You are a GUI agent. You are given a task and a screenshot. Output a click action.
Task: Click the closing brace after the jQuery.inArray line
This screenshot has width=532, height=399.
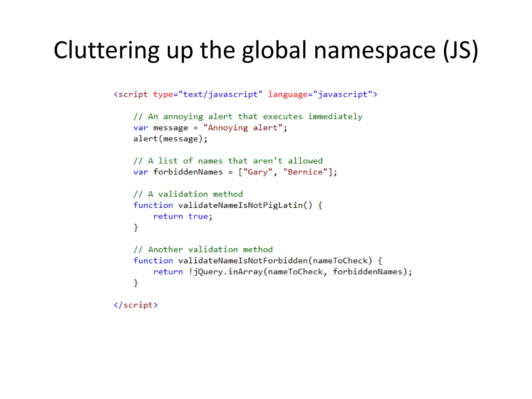tap(136, 283)
